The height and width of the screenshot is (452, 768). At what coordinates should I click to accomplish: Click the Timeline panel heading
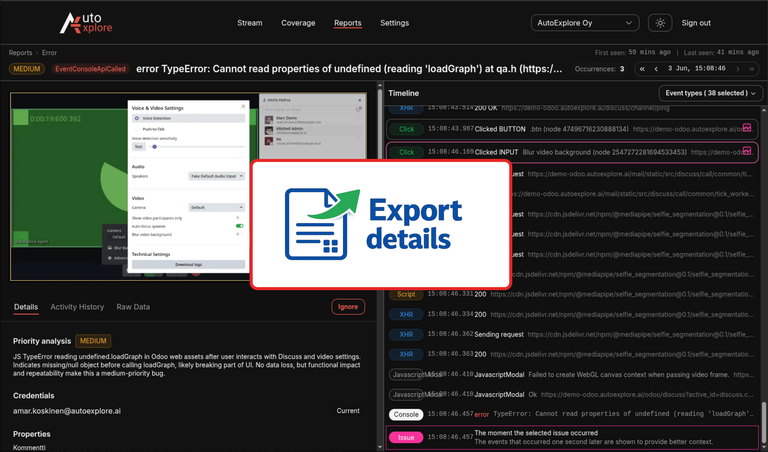(404, 93)
